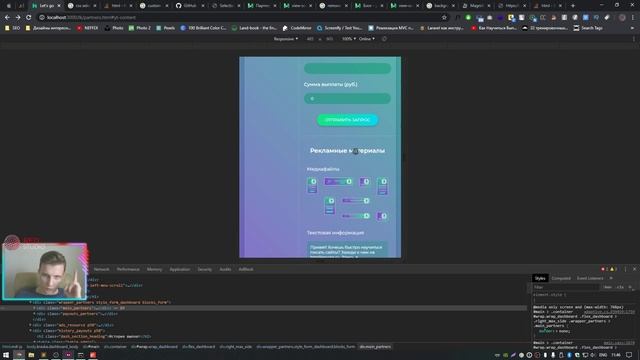Screen dimensions: 640x360
Task: Click the top green input field
Action: (x=347, y=69)
